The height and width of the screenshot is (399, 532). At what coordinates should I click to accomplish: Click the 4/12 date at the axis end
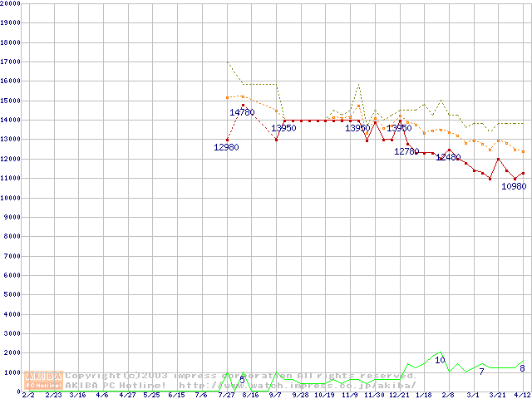522,395
